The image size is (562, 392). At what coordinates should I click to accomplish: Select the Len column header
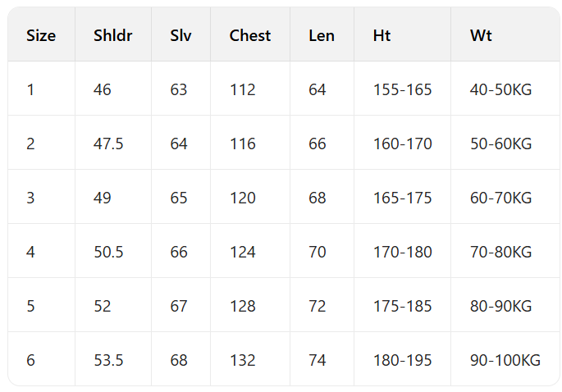coord(321,35)
